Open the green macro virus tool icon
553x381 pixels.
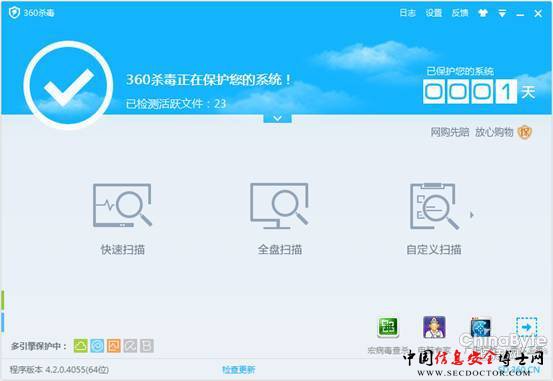pyautogui.click(x=388, y=327)
